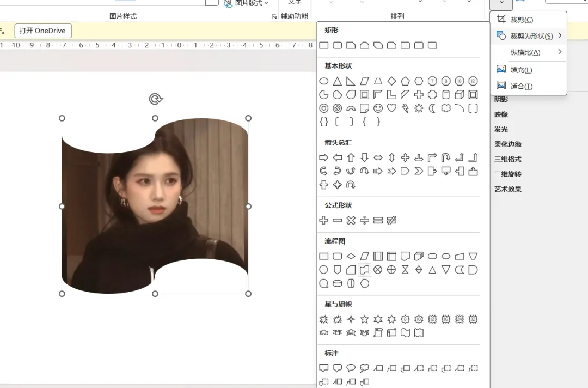588x388 pixels.
Task: Choose the Sun basic shape
Action: 419,108
